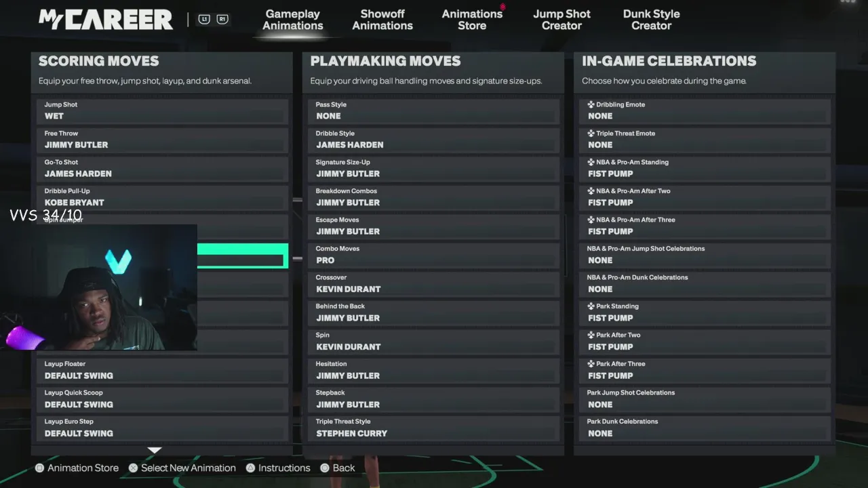Click the d-pad icon beside Park Standing
This screenshot has height=488, width=868.
click(591, 306)
